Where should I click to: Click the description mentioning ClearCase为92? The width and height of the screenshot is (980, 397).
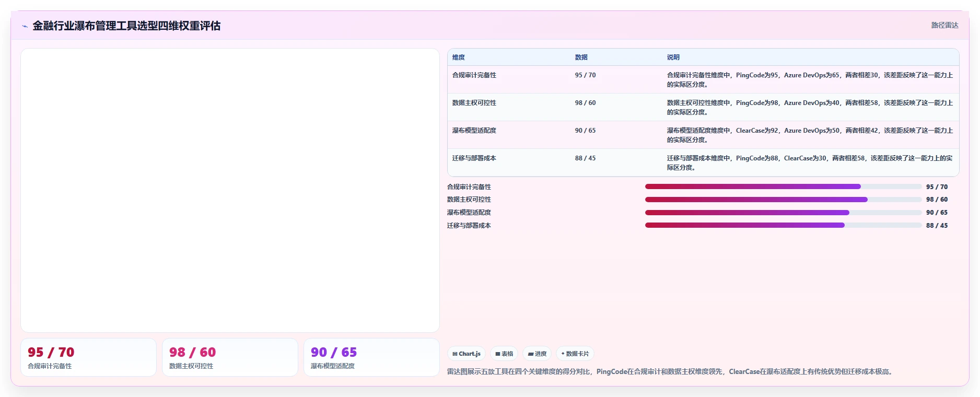(810, 135)
